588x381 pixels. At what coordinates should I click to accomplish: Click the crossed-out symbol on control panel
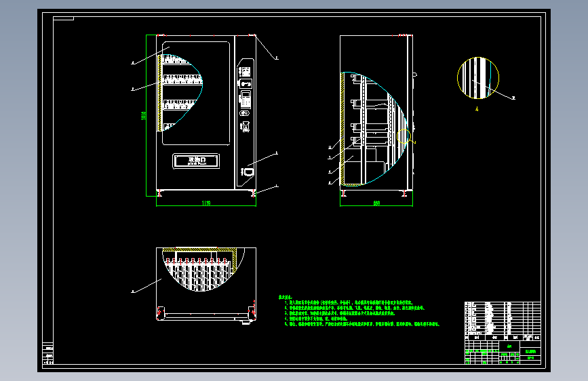246,127
